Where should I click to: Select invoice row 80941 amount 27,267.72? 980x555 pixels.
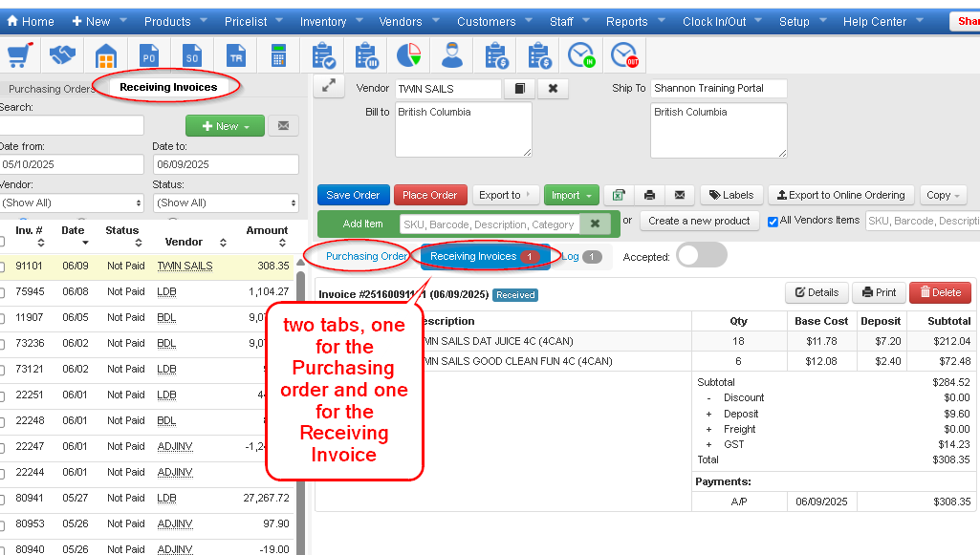coord(147,499)
